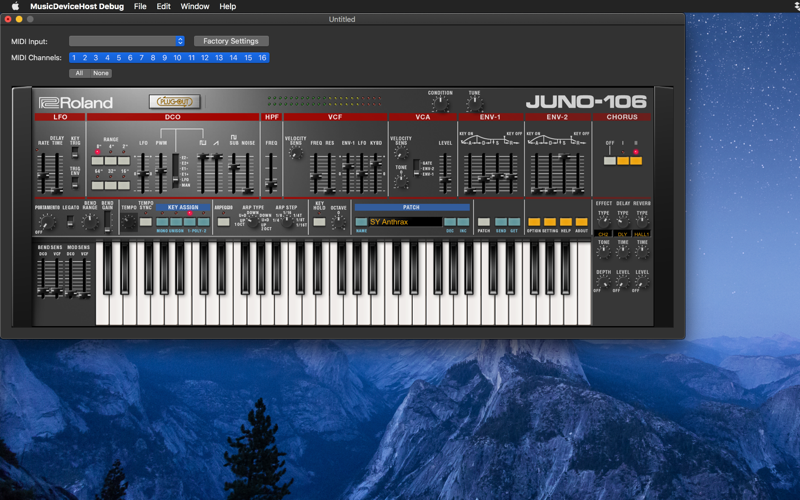The image size is (800, 500).
Task: Click the ARP TYPE selector knob
Action: point(253,220)
